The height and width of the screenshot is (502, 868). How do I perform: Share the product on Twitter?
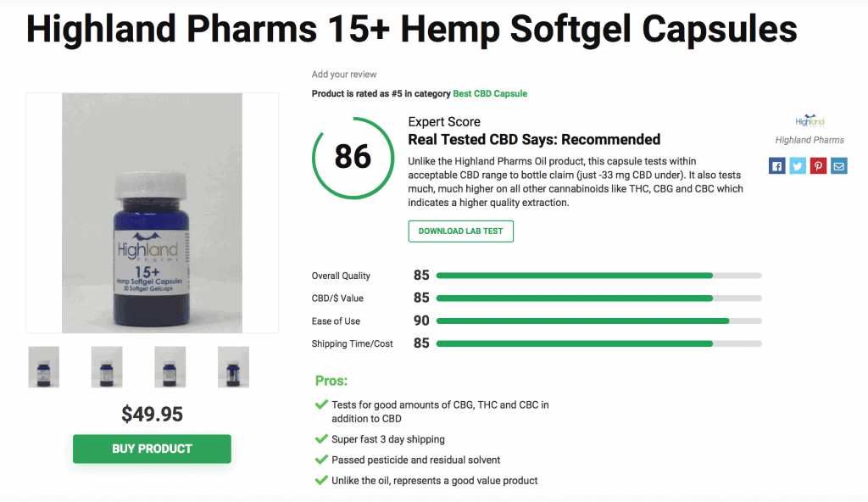point(797,165)
